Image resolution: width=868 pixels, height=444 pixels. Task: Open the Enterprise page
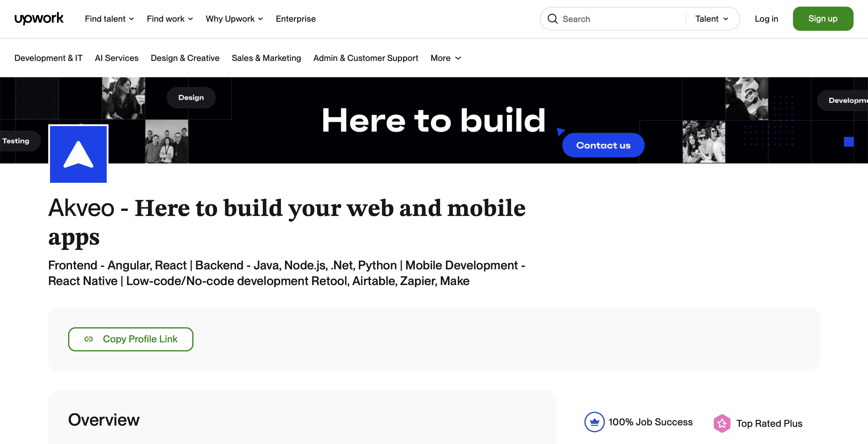point(295,19)
